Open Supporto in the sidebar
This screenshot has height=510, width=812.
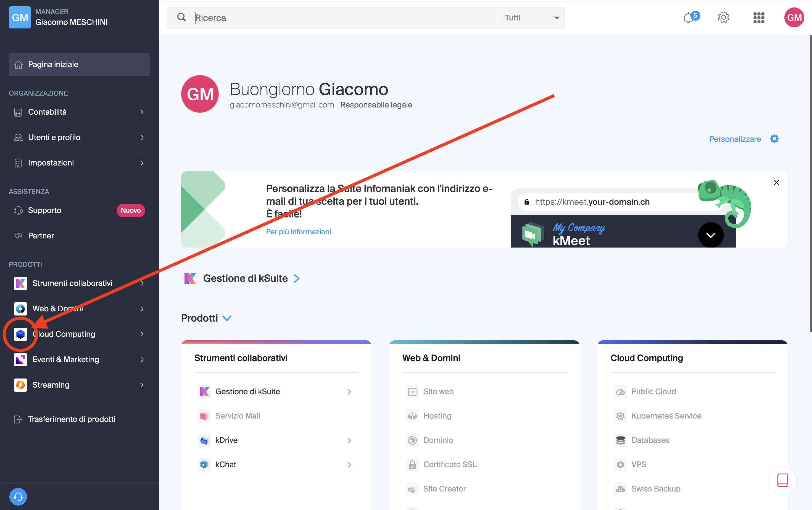(79, 210)
